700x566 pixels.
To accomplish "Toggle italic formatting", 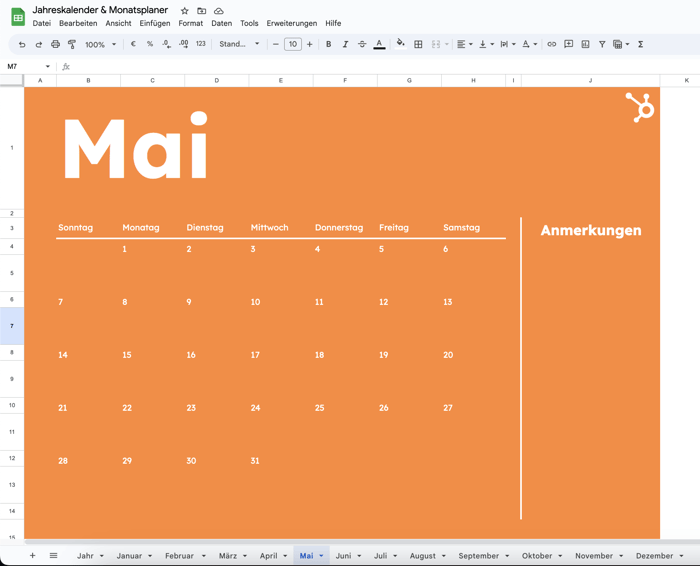I will (345, 44).
